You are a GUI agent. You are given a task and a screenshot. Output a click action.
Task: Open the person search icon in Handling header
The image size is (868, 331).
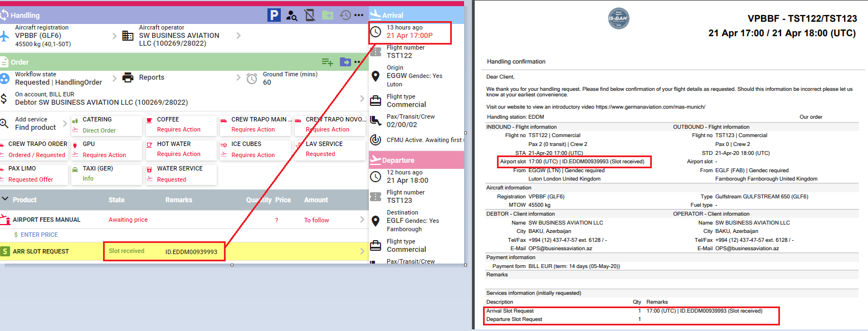292,15
